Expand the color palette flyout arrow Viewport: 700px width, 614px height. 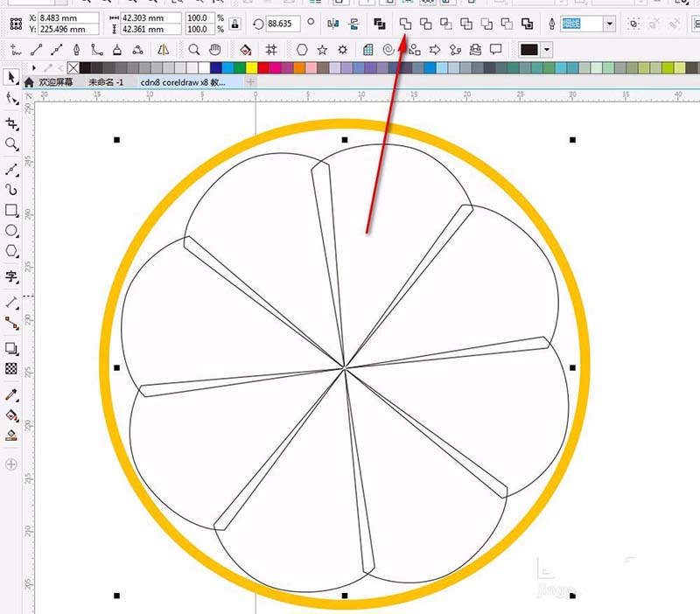pyautogui.click(x=34, y=68)
